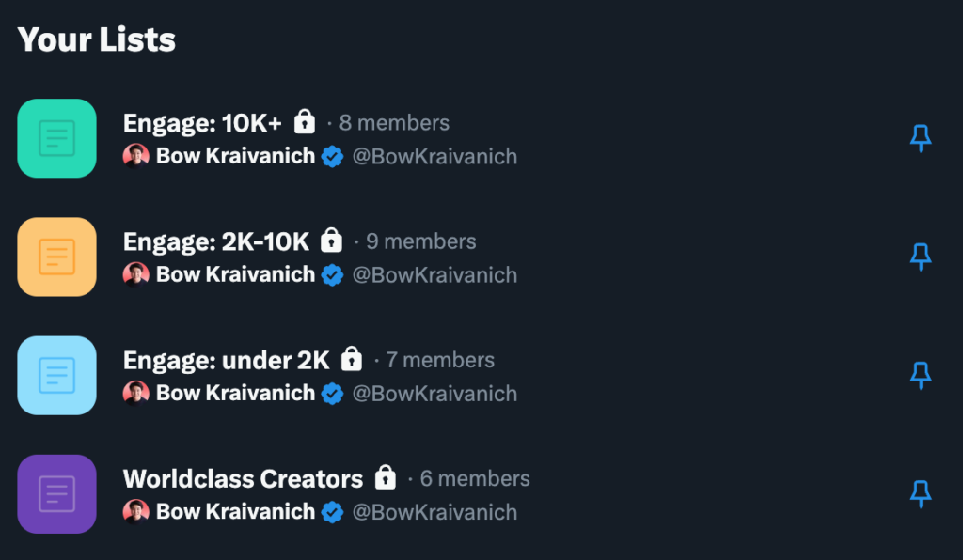963x560 pixels.
Task: Open the Engage: under 2K list title
Action: pos(226,360)
